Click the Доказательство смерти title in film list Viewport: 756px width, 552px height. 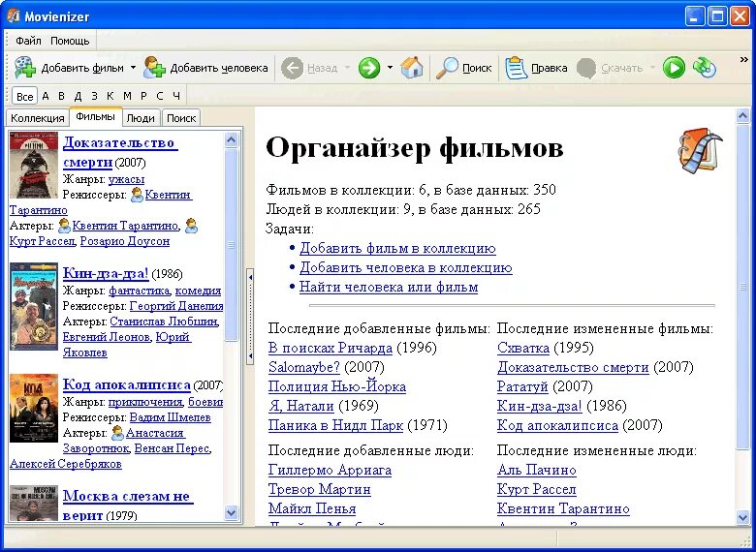tap(120, 152)
